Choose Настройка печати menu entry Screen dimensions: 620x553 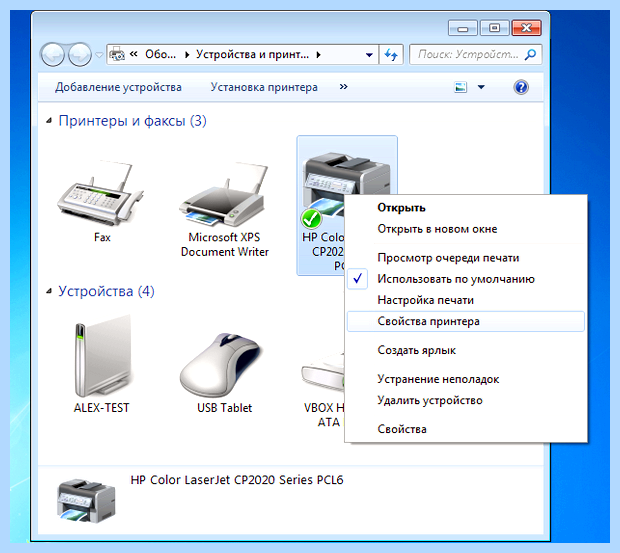pyautogui.click(x=466, y=300)
